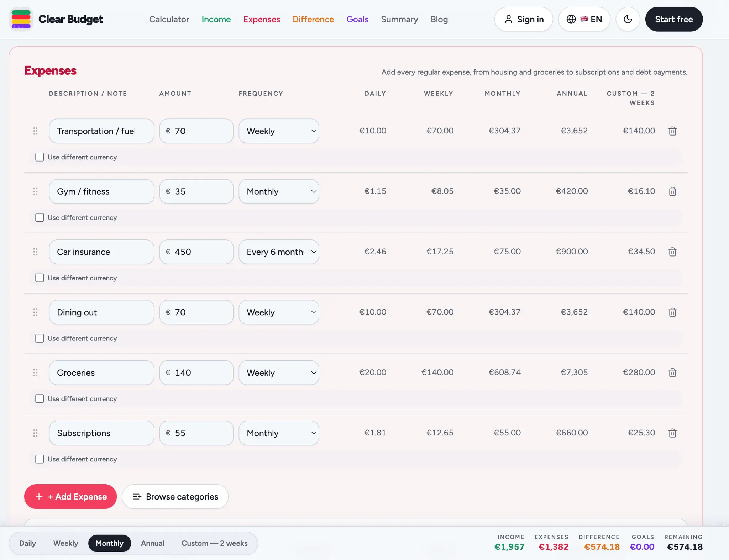Click the Start free button

pos(674,19)
